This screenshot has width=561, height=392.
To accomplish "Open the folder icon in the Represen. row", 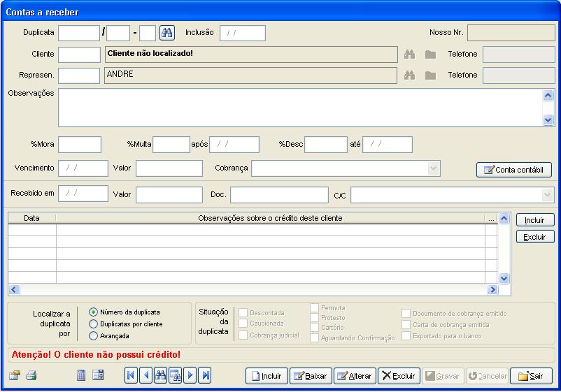I will 430,75.
